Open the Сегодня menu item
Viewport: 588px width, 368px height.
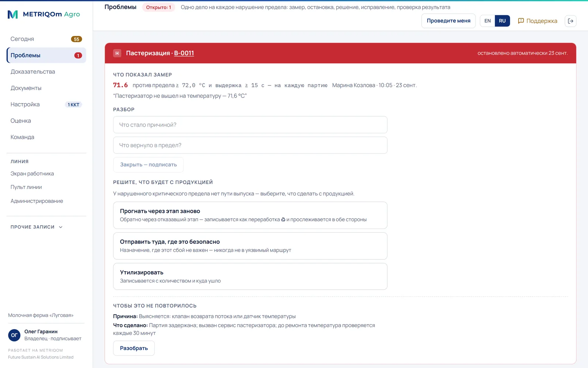tap(46, 39)
